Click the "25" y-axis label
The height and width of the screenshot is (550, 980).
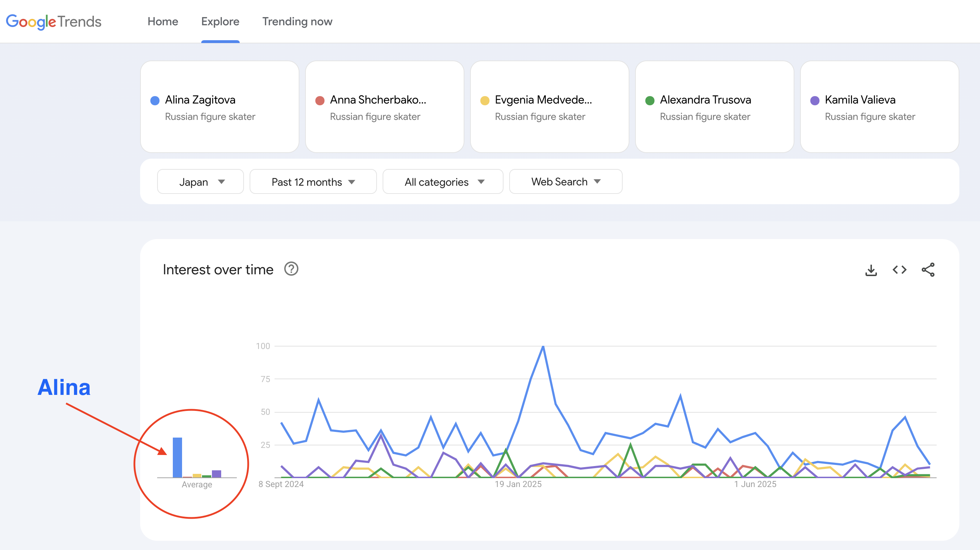tap(266, 445)
